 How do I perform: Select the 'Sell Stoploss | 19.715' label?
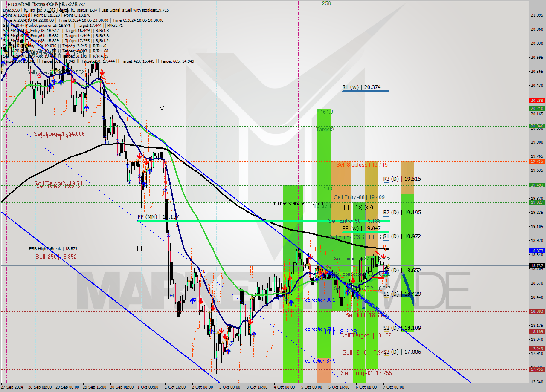pyautogui.click(x=362, y=164)
